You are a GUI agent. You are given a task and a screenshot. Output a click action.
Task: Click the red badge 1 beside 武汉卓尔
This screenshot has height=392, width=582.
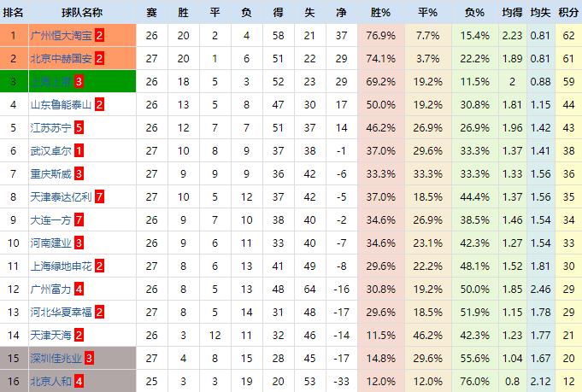[79, 150]
